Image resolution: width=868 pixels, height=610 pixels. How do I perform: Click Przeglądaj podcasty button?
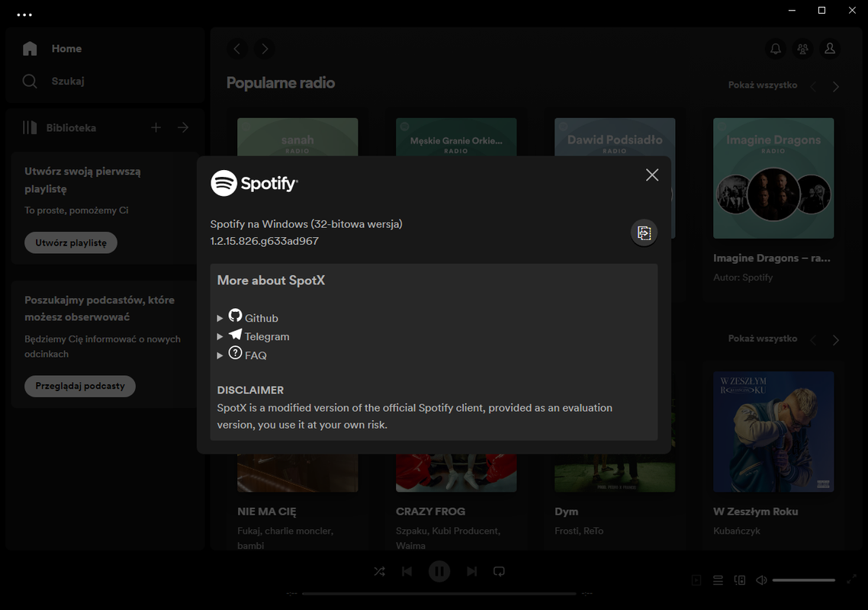point(80,387)
